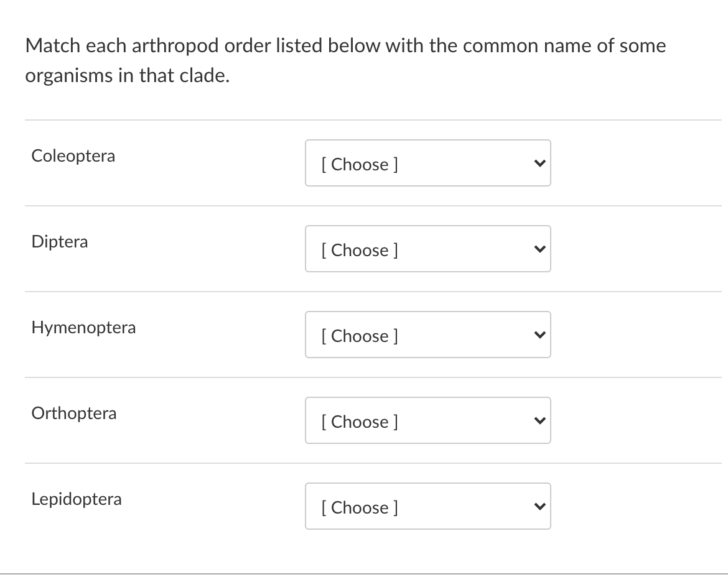This screenshot has width=728, height=577.
Task: Click the chevron arrow in Diptera's dropdown
Action: 538,249
